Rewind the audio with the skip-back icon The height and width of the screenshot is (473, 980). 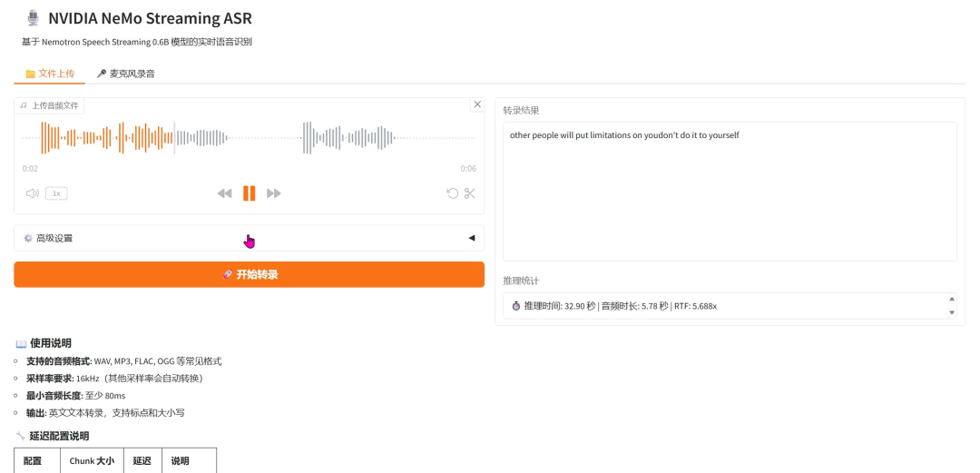click(x=224, y=193)
